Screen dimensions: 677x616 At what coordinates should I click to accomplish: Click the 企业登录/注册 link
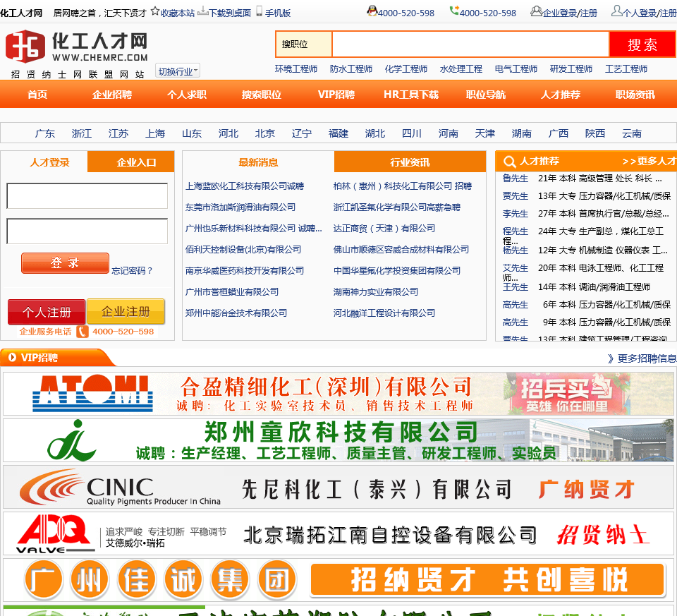pos(570,13)
